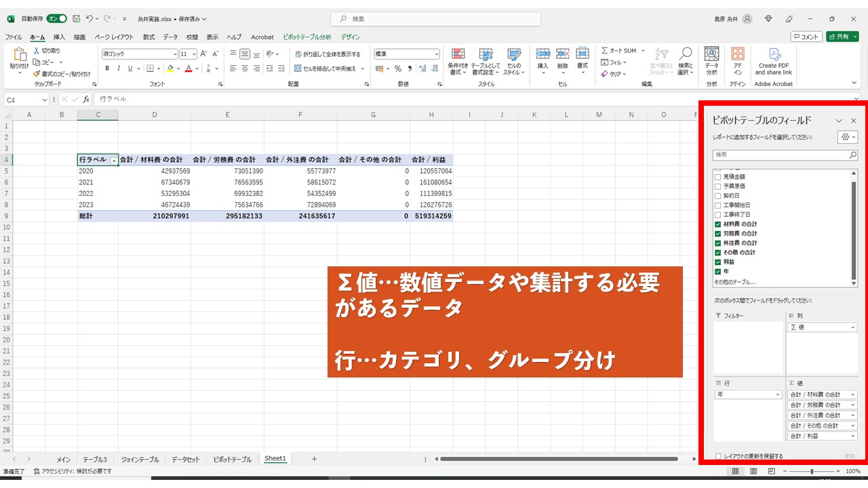Click the pivot field search box

click(x=785, y=155)
